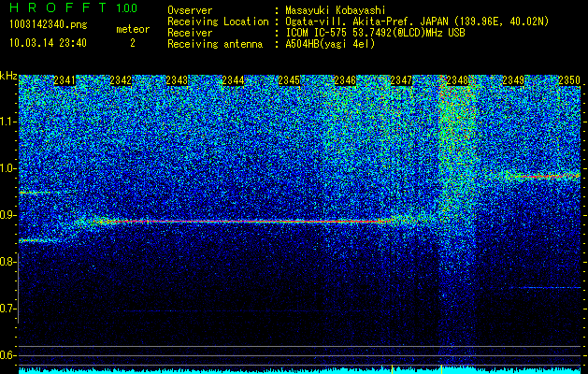The width and height of the screenshot is (588, 374).
Task: Click the 2346 time marker
Action: (345, 80)
